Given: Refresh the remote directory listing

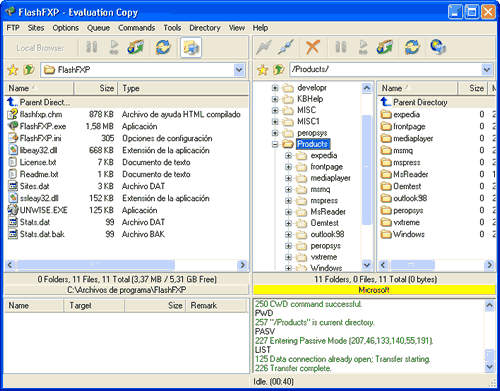Looking at the screenshot, I should click(412, 47).
